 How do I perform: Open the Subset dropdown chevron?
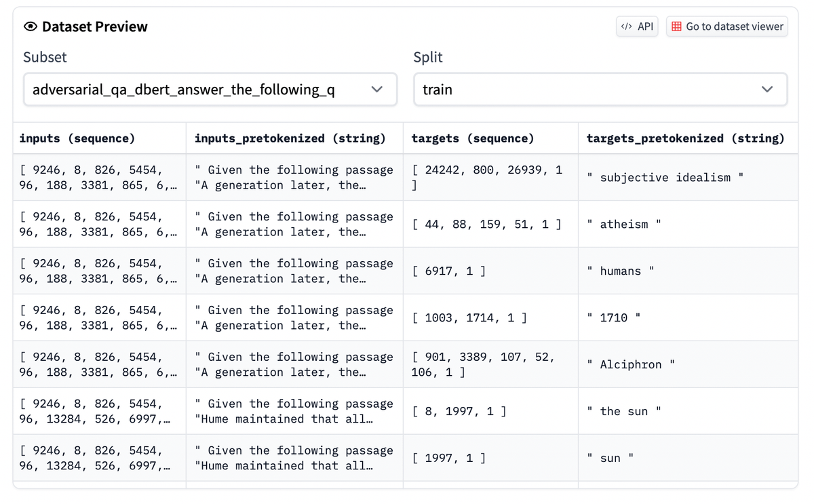(377, 89)
